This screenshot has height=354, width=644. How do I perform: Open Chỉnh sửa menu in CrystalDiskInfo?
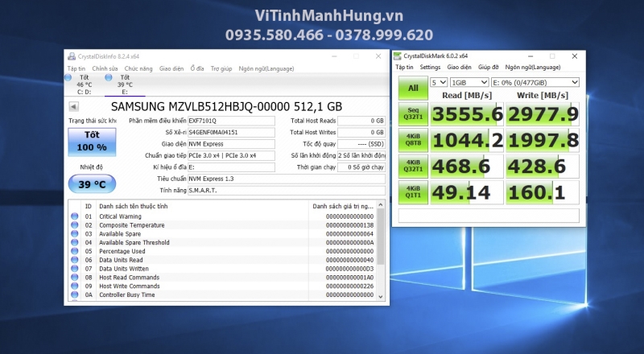[105, 68]
